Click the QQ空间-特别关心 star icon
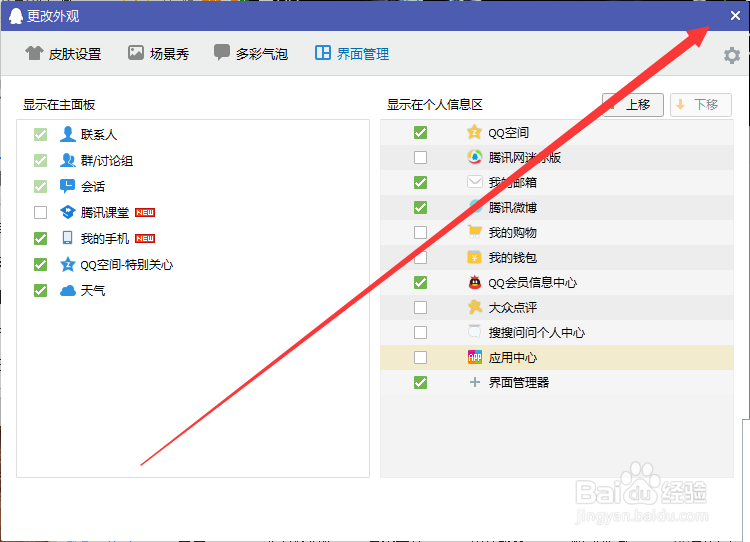 point(67,264)
